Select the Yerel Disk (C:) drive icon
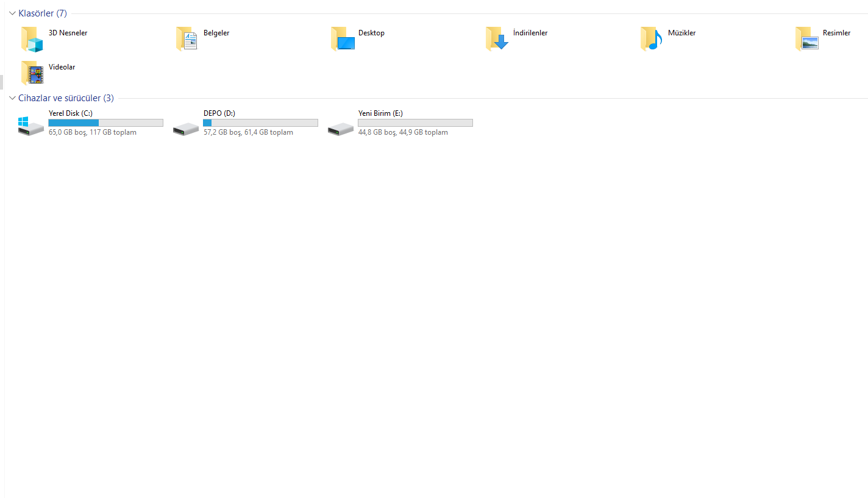This screenshot has height=498, width=868. 31,126
